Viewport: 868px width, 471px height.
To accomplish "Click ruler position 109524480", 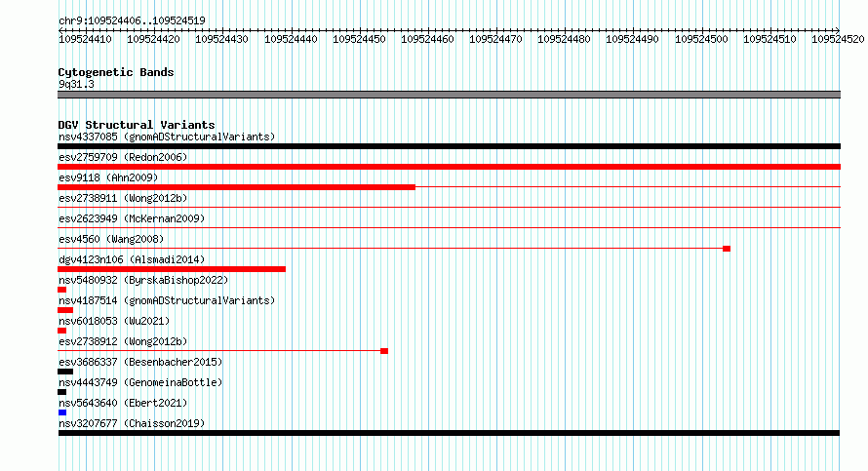I will point(564,40).
